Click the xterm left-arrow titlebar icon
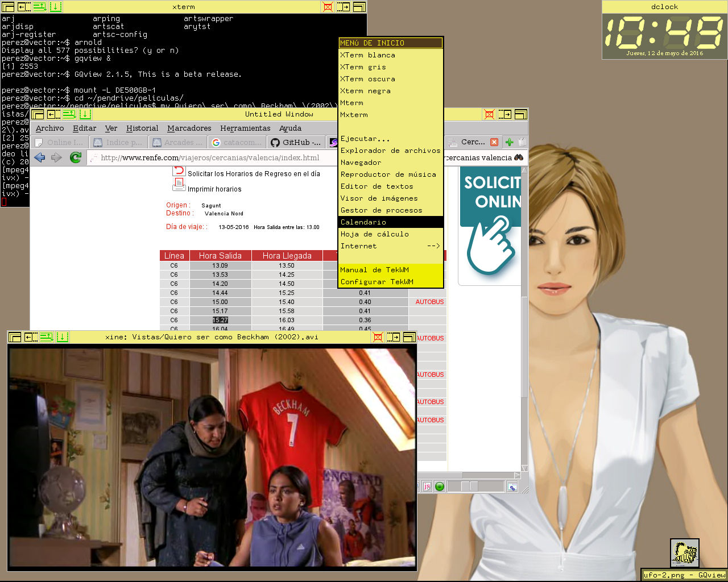The image size is (728, 582). tap(24, 7)
